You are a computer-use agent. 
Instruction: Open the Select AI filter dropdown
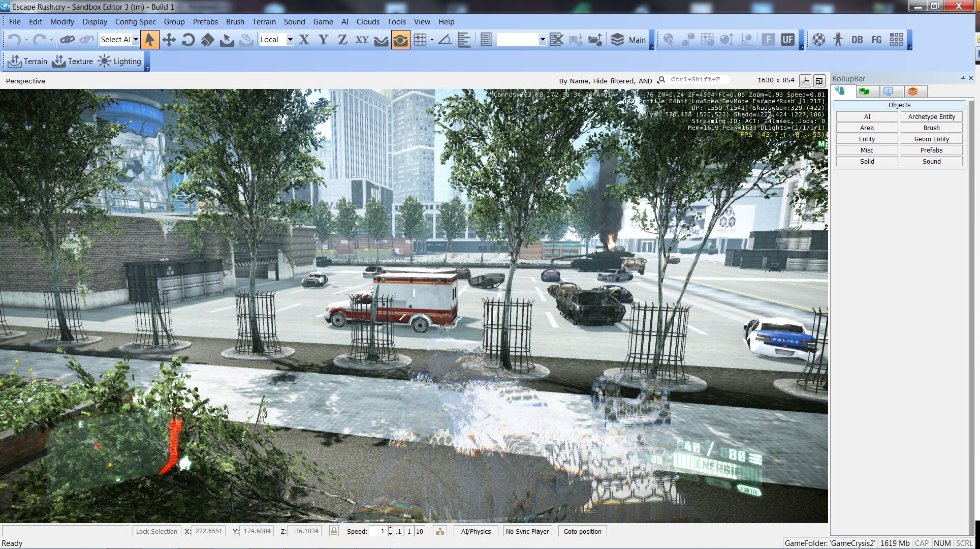click(136, 40)
